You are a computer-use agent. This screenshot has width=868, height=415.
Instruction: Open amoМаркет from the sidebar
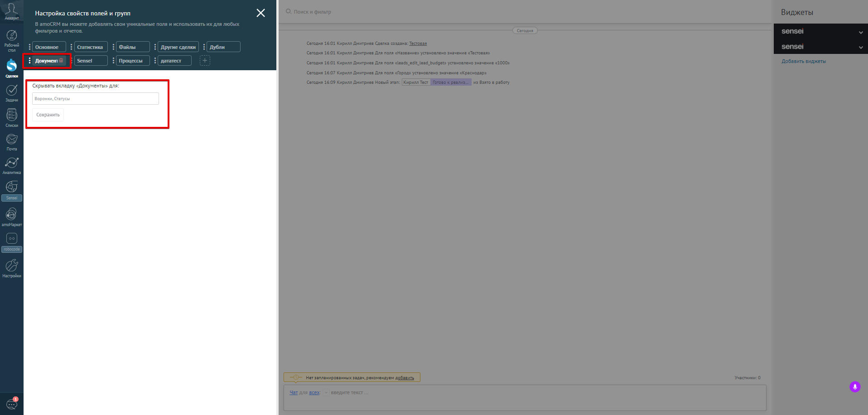(12, 217)
